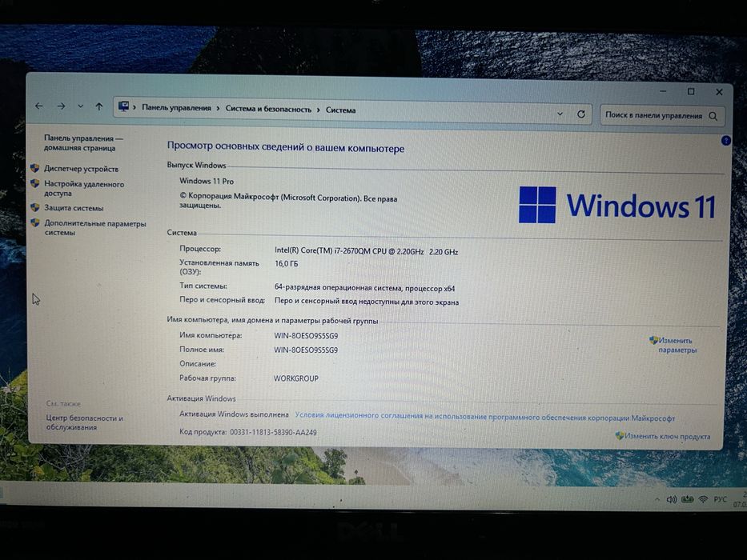Open 'Система и безопасность' breadcrumb
The height and width of the screenshot is (560, 747).
[268, 109]
